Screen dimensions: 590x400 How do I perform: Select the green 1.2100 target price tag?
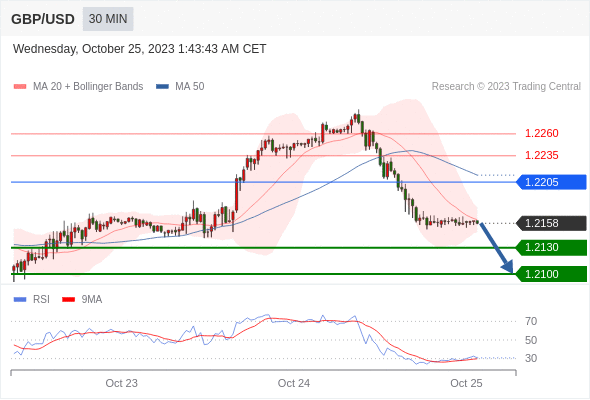[552, 274]
